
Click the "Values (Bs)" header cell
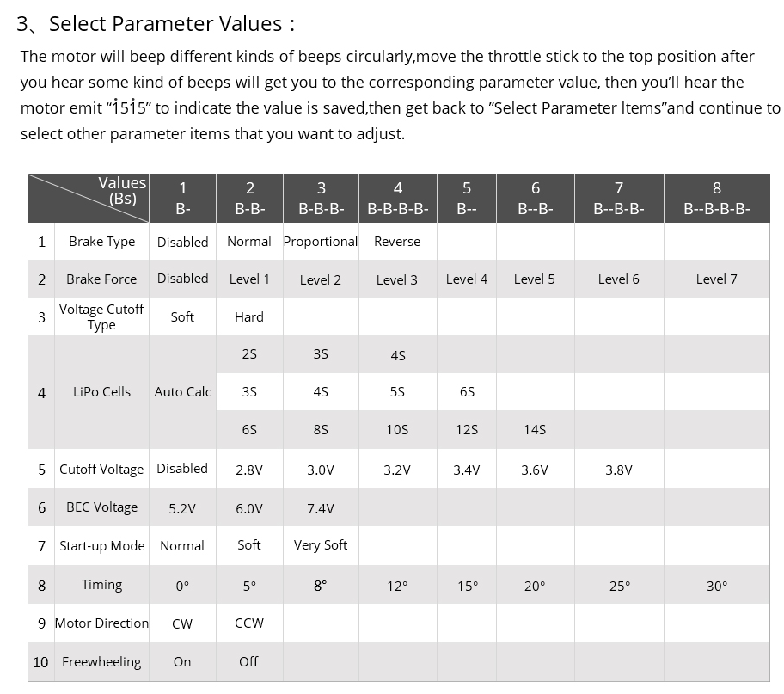122,190
